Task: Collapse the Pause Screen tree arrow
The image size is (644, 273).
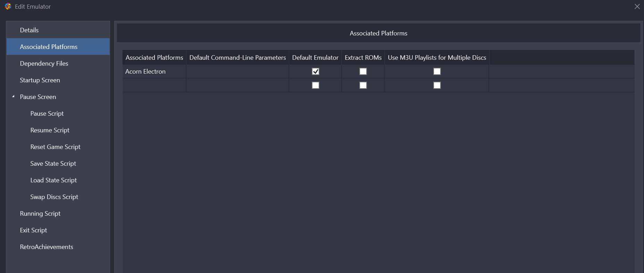Action: (x=13, y=97)
